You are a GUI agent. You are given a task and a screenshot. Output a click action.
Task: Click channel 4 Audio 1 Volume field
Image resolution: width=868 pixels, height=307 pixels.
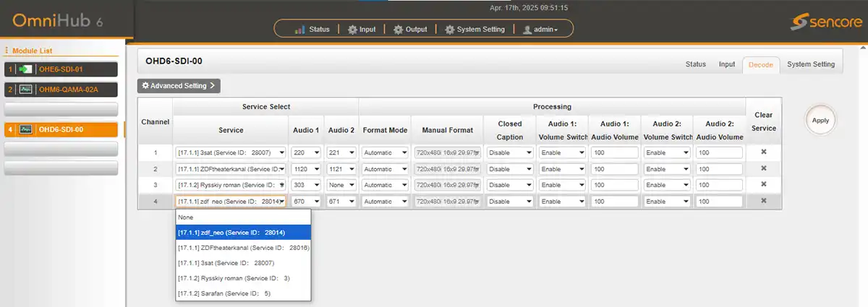(x=614, y=202)
